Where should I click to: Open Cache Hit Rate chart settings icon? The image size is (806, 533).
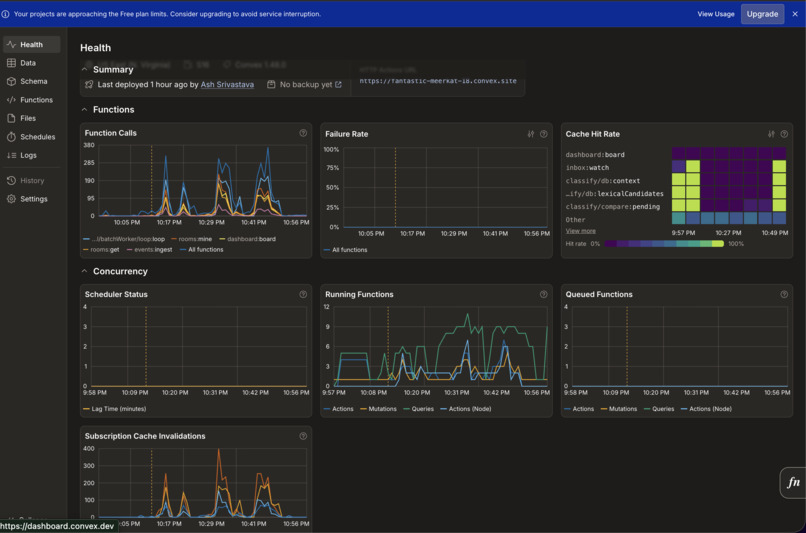pos(771,134)
